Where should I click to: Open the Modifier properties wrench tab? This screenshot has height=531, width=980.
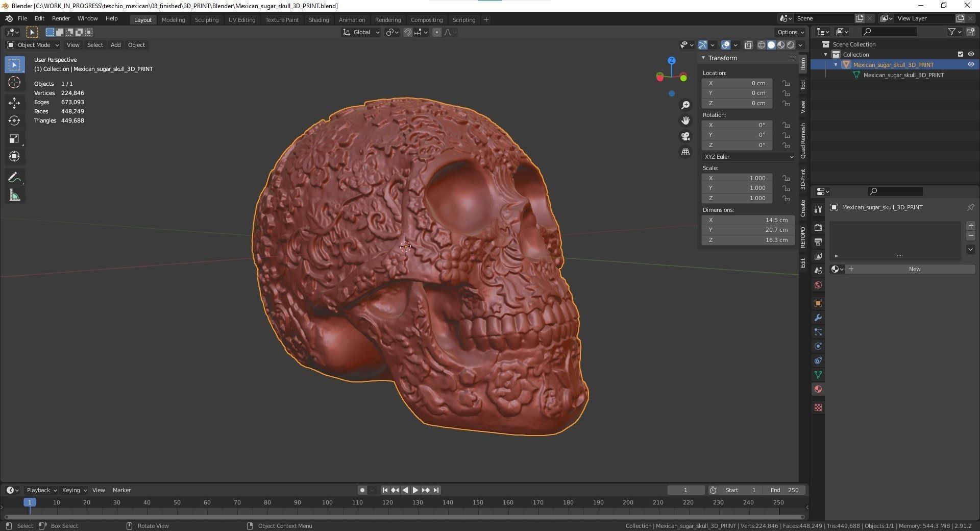(818, 318)
